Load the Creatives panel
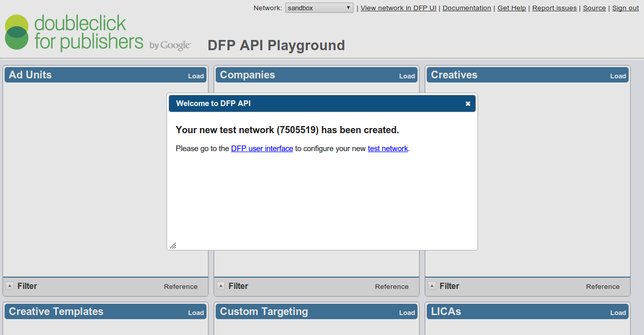644x335 pixels. (x=618, y=76)
